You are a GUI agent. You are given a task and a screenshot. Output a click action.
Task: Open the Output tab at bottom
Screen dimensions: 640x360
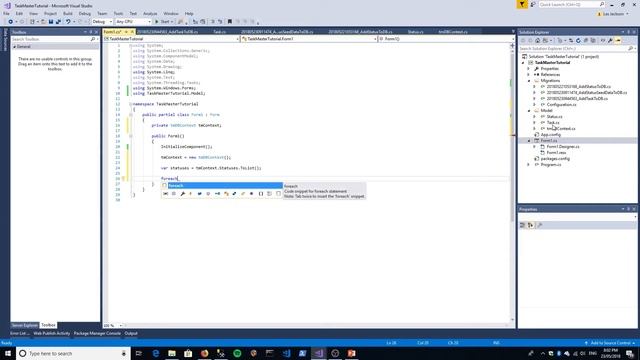131,333
